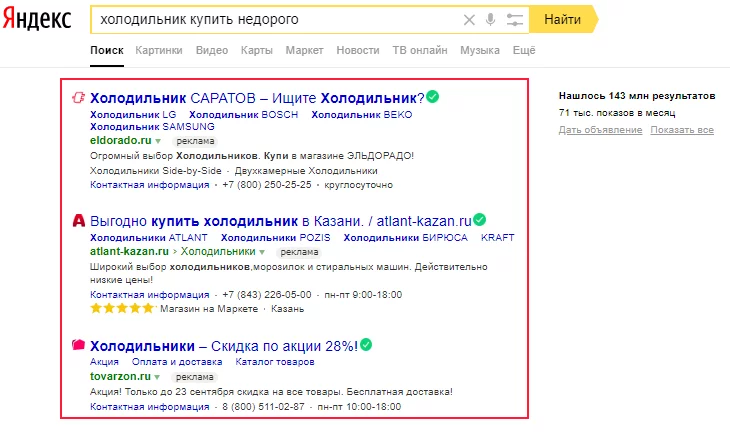Screen dimensions: 730x433
Task: Visit eldorado.ru green URL
Action: 121,140
